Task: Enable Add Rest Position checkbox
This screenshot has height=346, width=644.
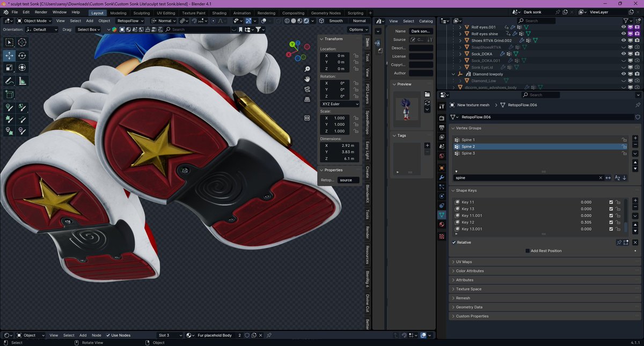Action: [528, 251]
